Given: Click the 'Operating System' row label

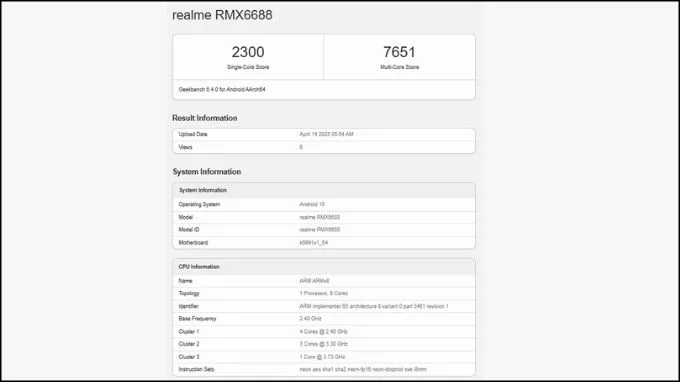Looking at the screenshot, I should [199, 204].
